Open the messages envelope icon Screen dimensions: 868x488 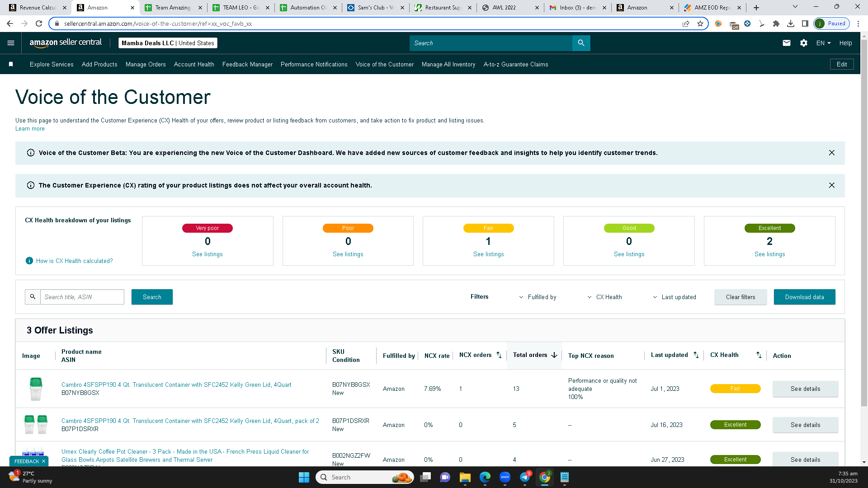pos(787,43)
